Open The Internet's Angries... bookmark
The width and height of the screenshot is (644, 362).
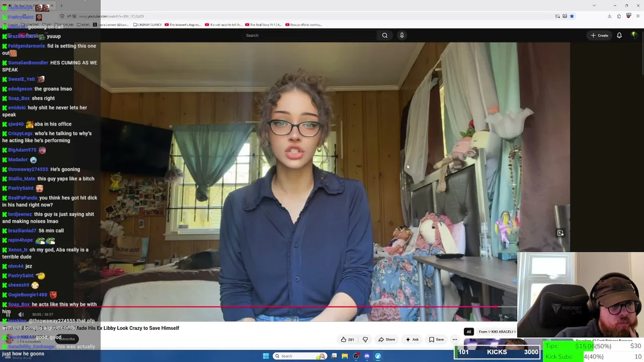(x=183, y=25)
